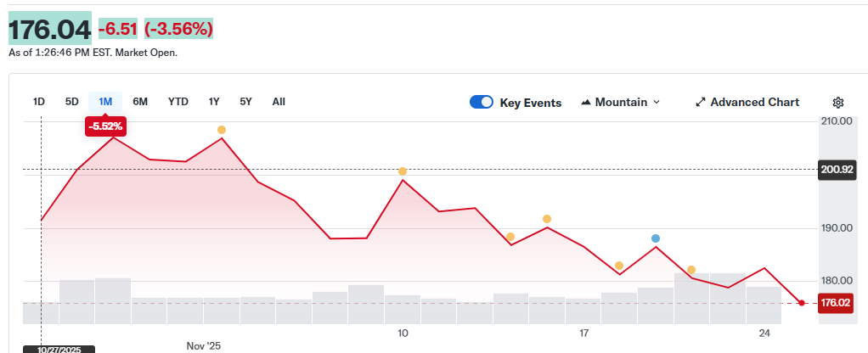This screenshot has height=353, width=868.
Task: Toggle the Key Events switch off
Action: (482, 103)
